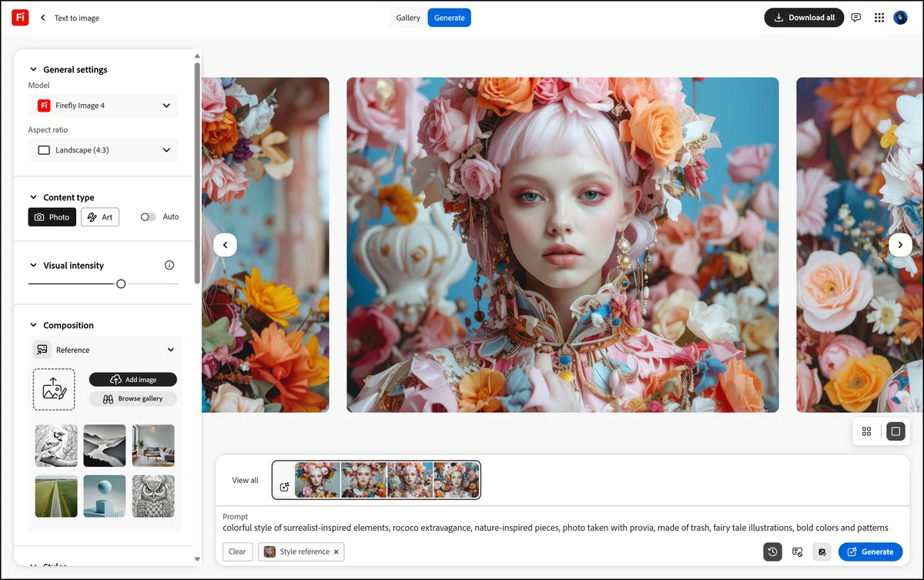Select fourth generated image thumbnail in strip
The image size is (924, 580).
[456, 481]
